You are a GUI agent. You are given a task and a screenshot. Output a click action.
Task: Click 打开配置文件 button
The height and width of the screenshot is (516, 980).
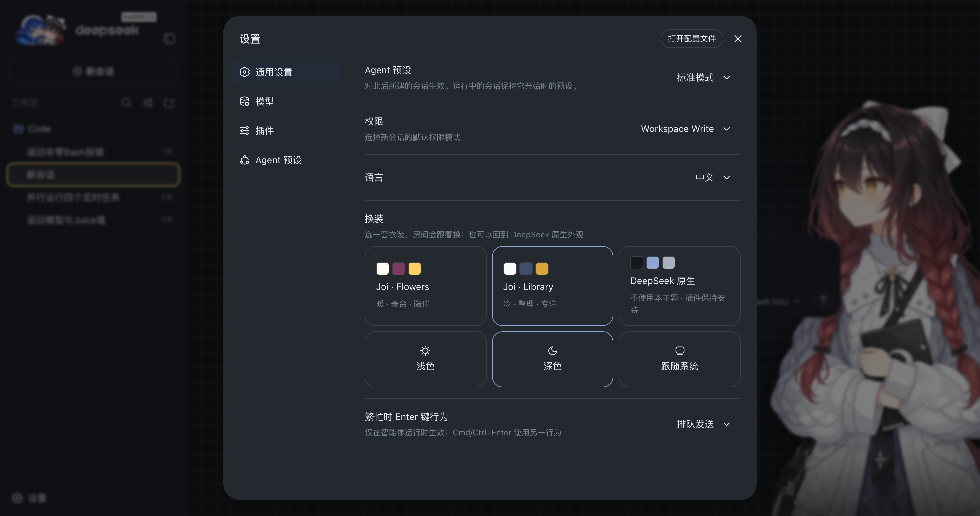(x=692, y=39)
